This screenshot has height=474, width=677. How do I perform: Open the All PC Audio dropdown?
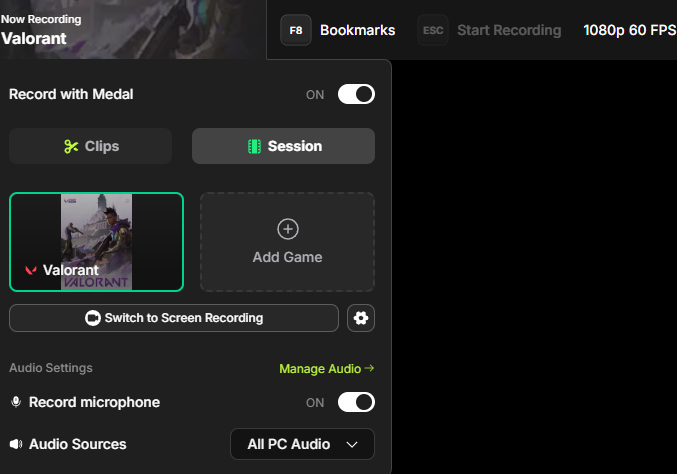point(302,444)
